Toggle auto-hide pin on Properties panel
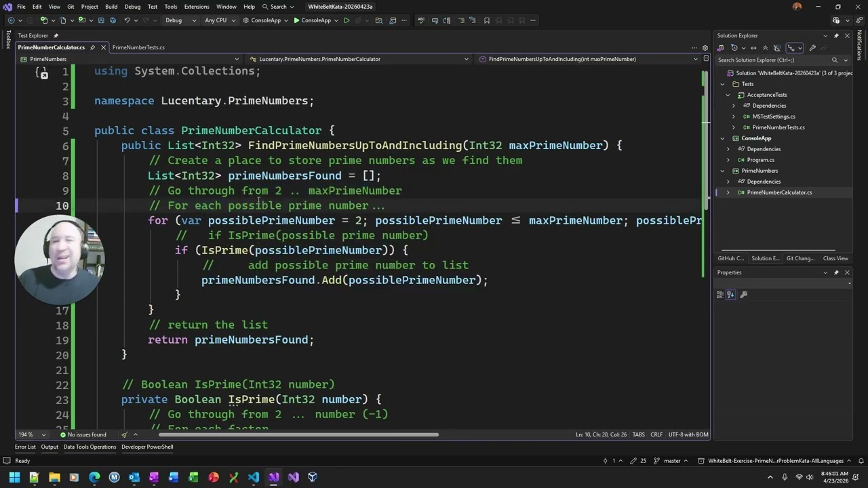Image resolution: width=868 pixels, height=488 pixels. point(836,272)
